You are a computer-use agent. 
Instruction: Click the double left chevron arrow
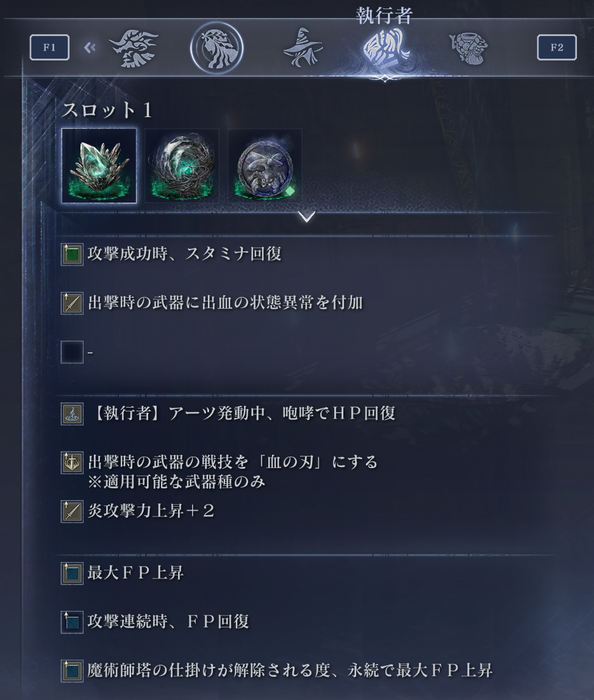click(x=90, y=48)
